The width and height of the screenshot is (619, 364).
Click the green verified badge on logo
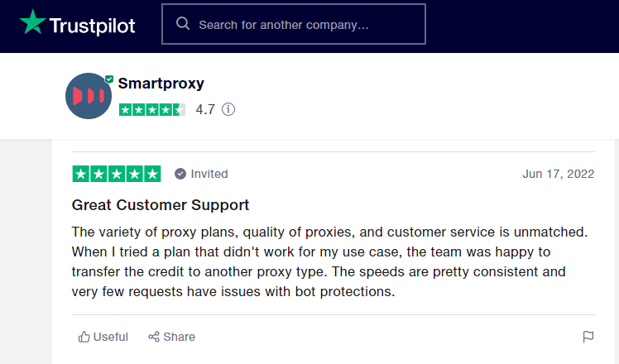click(x=109, y=79)
